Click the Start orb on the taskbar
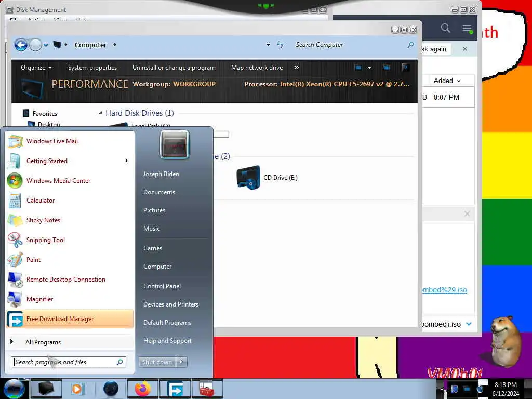The image size is (532, 399). tap(14, 389)
